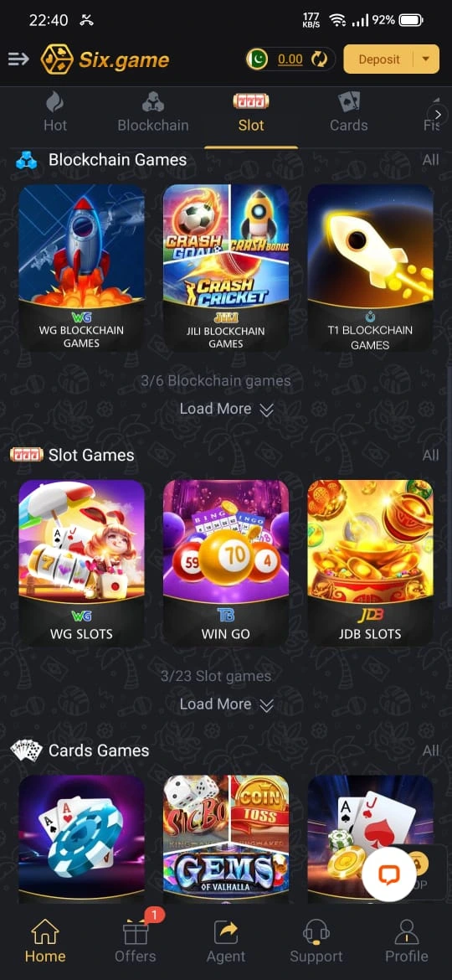Open the orange live chat bubble

coord(389,873)
